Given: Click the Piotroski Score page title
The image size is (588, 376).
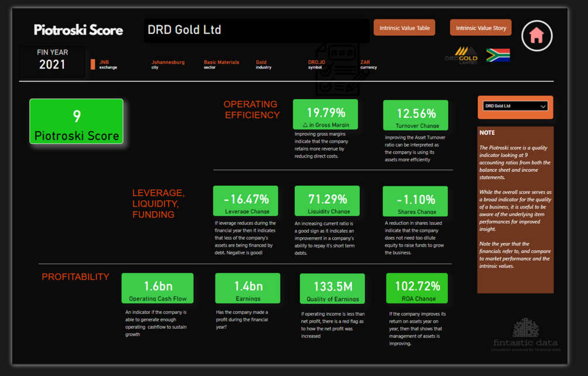Looking at the screenshot, I should (78, 30).
